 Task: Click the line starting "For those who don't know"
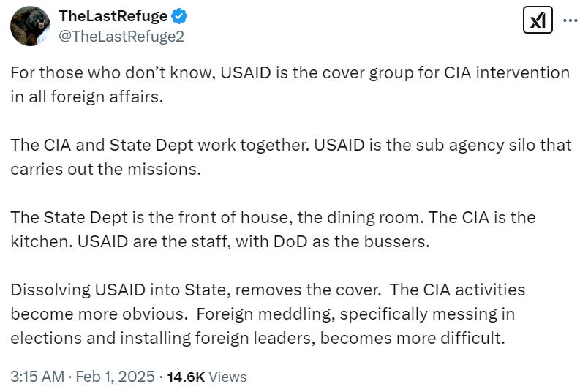[x=290, y=74]
